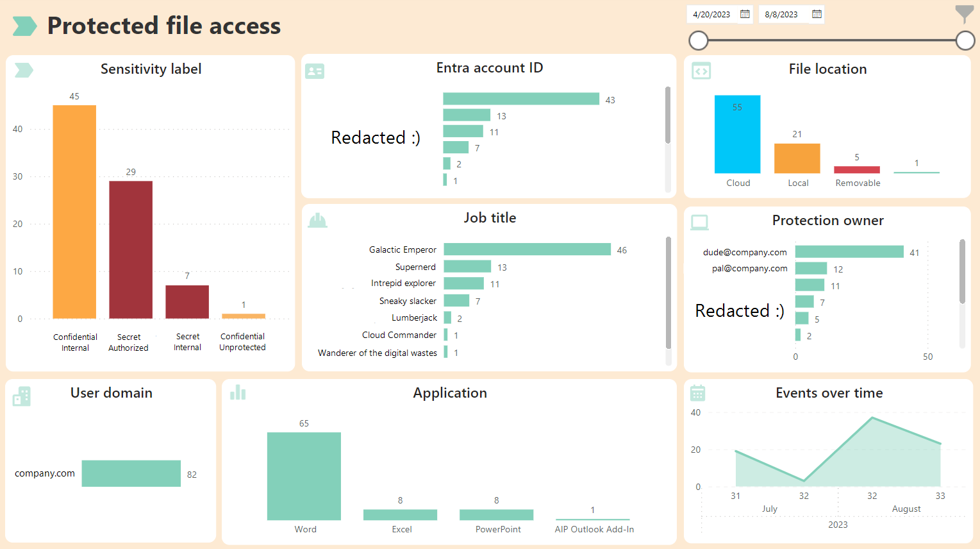This screenshot has width=980, height=549.
Task: Click the Job title chart vertical scrollbar
Action: point(668,292)
